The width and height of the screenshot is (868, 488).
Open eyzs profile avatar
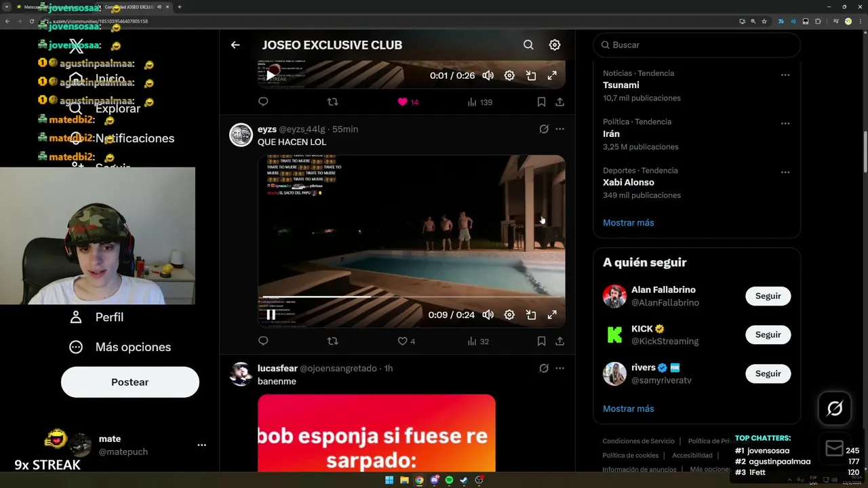(241, 135)
